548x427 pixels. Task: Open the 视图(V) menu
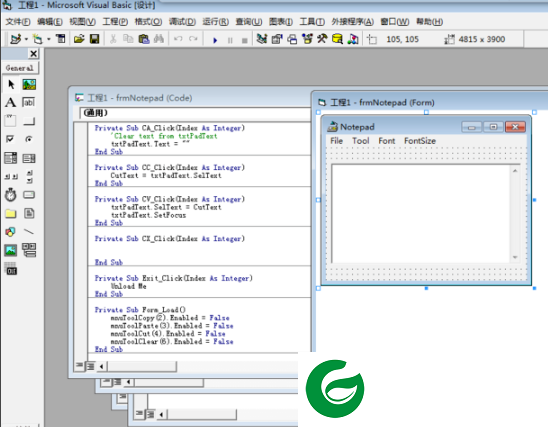(82, 22)
